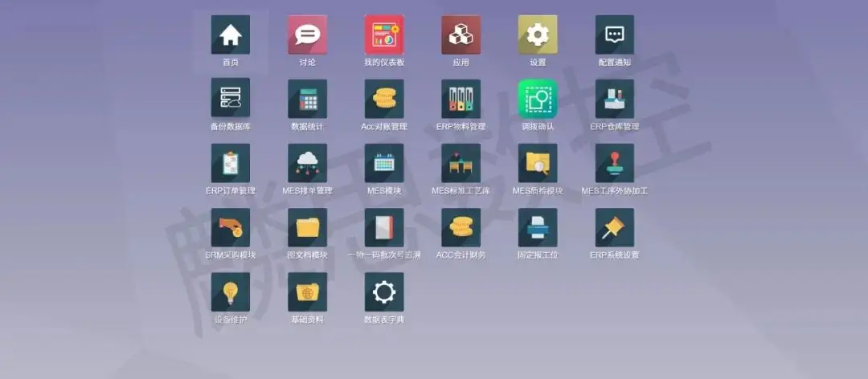Launch SRM采购模块 purchasing app
Screen dimensions: 868x379
(231, 227)
